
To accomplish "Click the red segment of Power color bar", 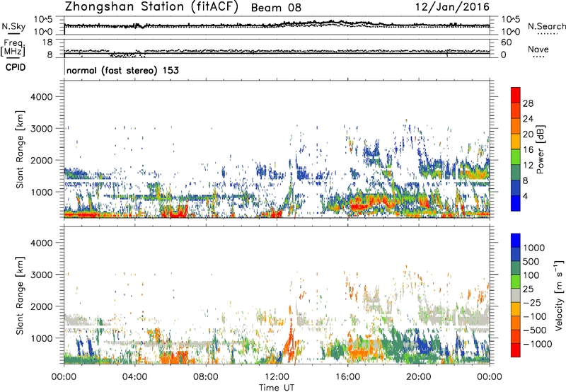I will click(516, 95).
